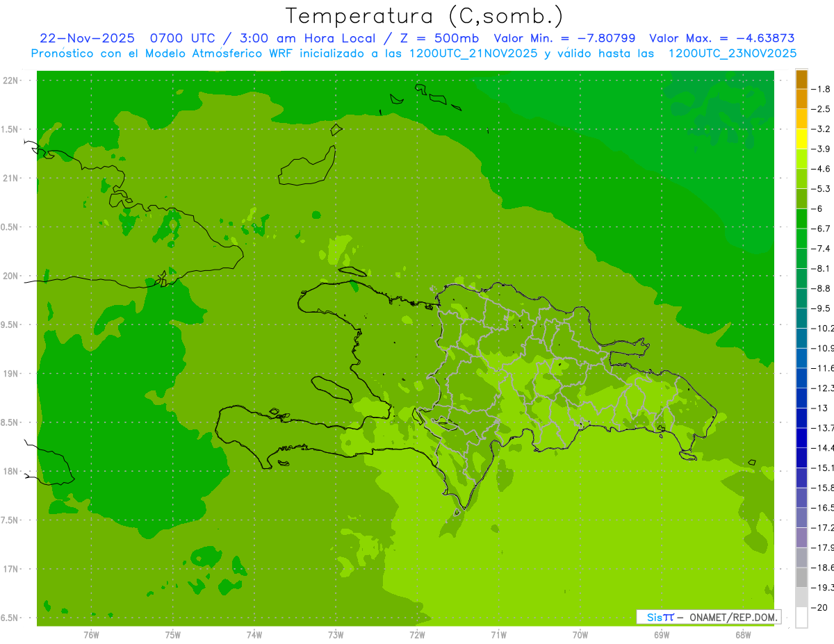
Task: Click the '76W' longitude label
Action: 91,635
